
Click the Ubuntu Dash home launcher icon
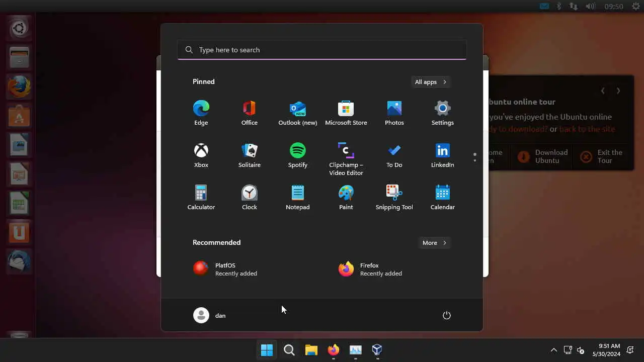pyautogui.click(x=19, y=29)
